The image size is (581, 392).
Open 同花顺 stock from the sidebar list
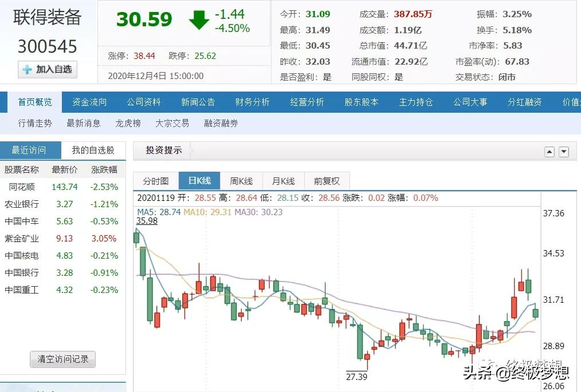[23, 187]
